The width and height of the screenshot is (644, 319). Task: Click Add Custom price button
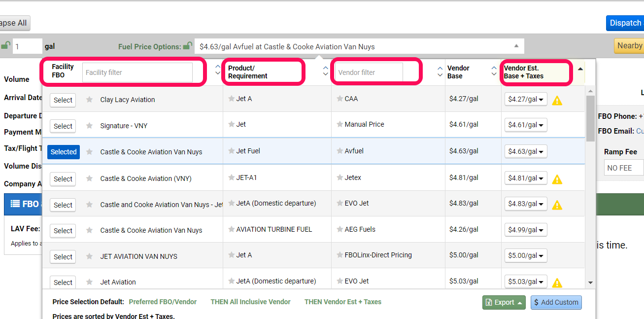pos(556,302)
